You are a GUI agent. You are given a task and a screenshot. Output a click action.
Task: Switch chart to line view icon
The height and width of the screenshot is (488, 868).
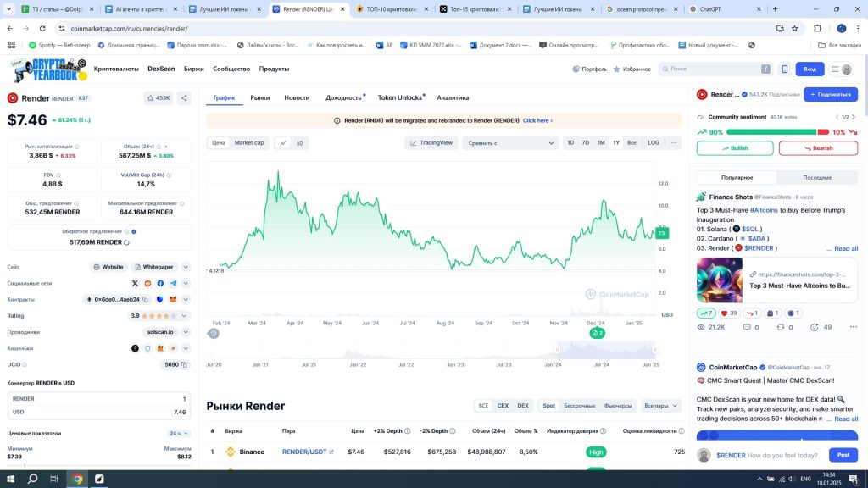[x=283, y=142]
